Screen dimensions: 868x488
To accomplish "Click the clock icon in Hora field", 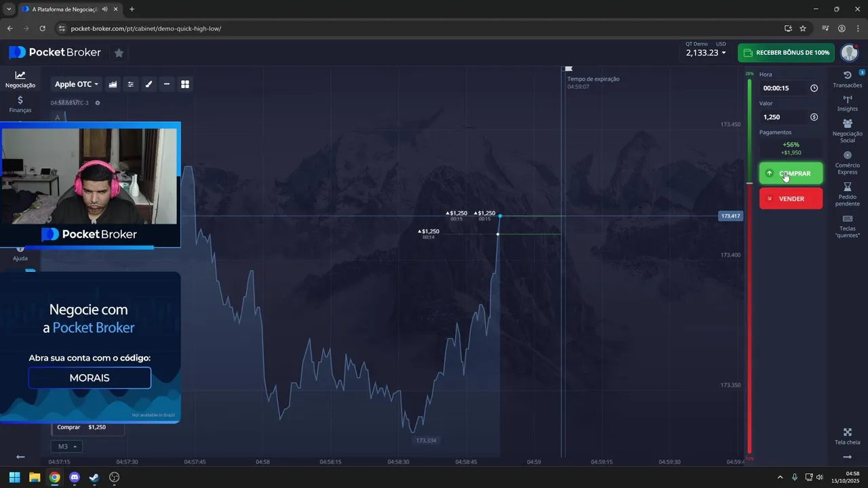I will [x=814, y=88].
